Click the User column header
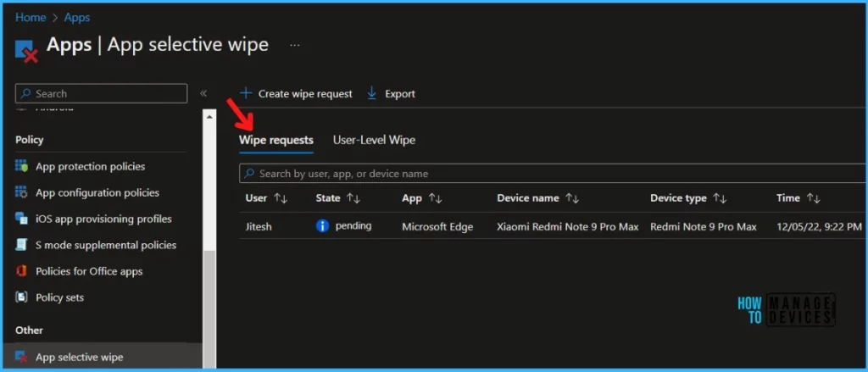This screenshot has width=868, height=372. (x=256, y=198)
